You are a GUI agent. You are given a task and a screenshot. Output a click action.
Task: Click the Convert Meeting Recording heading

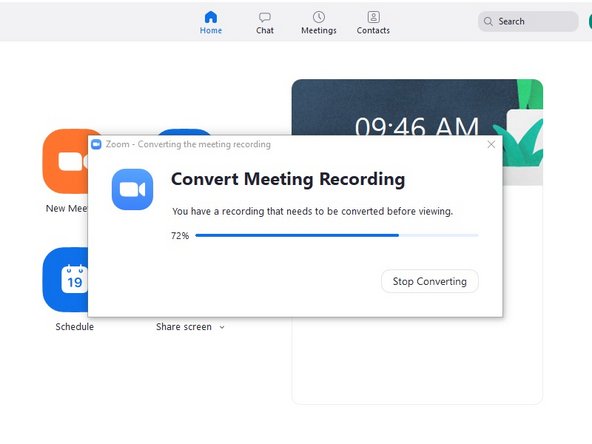(x=288, y=179)
